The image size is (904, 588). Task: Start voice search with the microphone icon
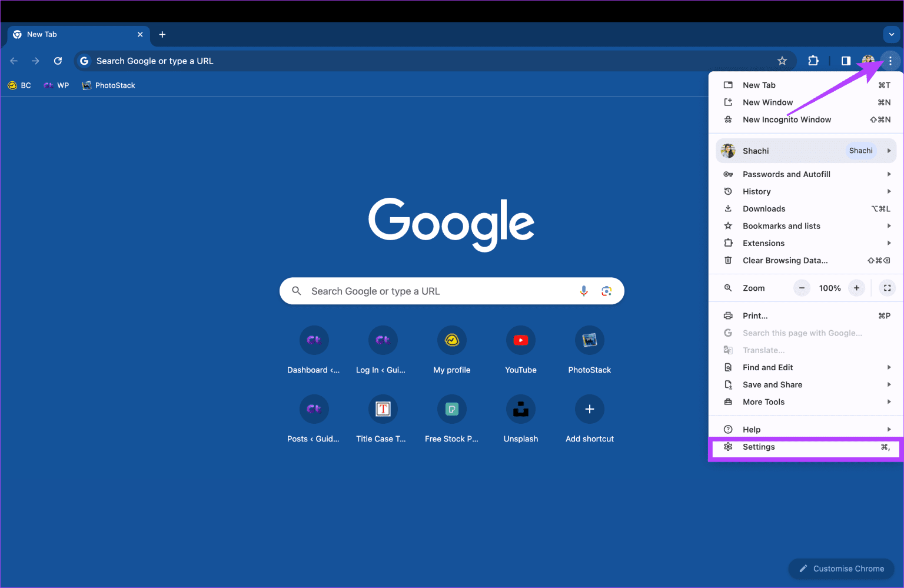click(584, 291)
